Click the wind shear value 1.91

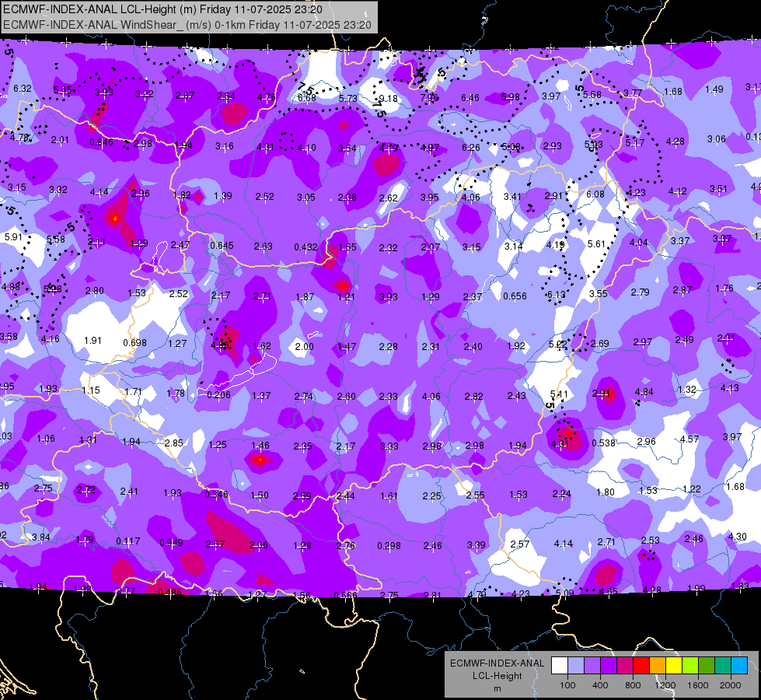93,340
